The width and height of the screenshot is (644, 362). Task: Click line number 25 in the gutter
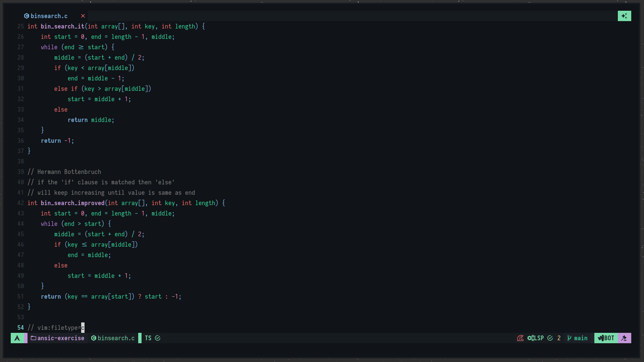pyautogui.click(x=20, y=26)
